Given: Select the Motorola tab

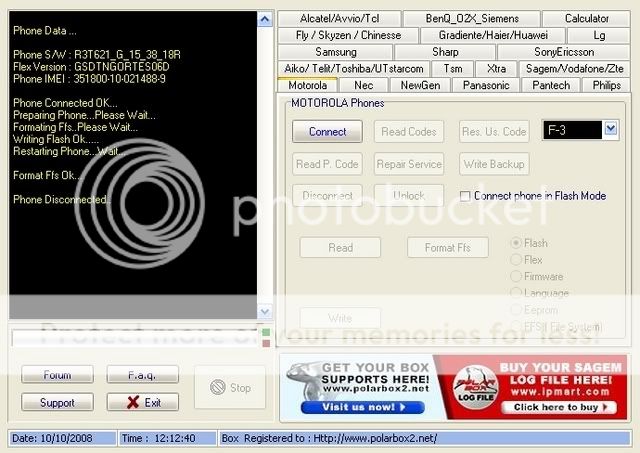Looking at the screenshot, I should click(x=307, y=85).
